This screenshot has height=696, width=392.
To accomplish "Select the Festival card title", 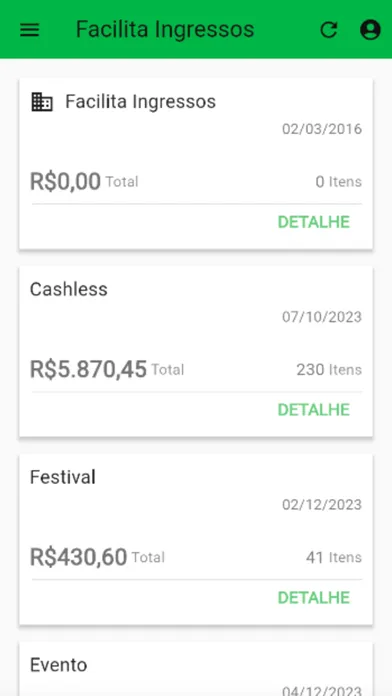I will (x=63, y=477).
